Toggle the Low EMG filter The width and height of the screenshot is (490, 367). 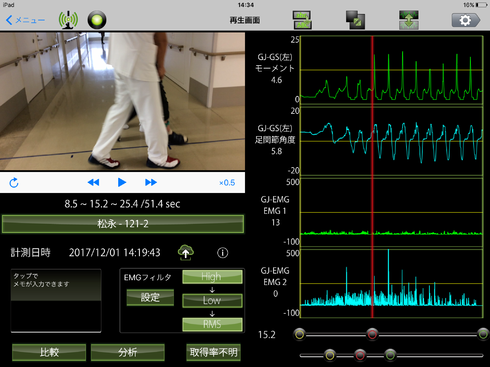pos(212,300)
